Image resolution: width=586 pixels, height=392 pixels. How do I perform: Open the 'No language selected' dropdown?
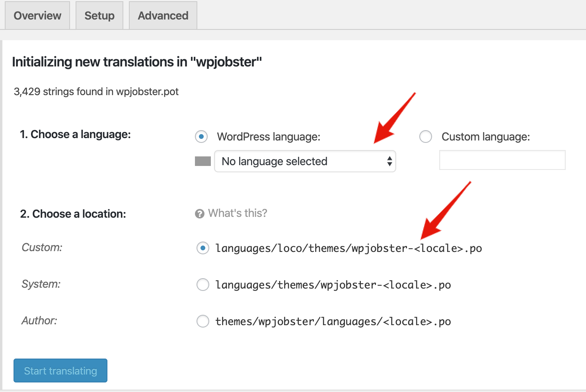[305, 161]
